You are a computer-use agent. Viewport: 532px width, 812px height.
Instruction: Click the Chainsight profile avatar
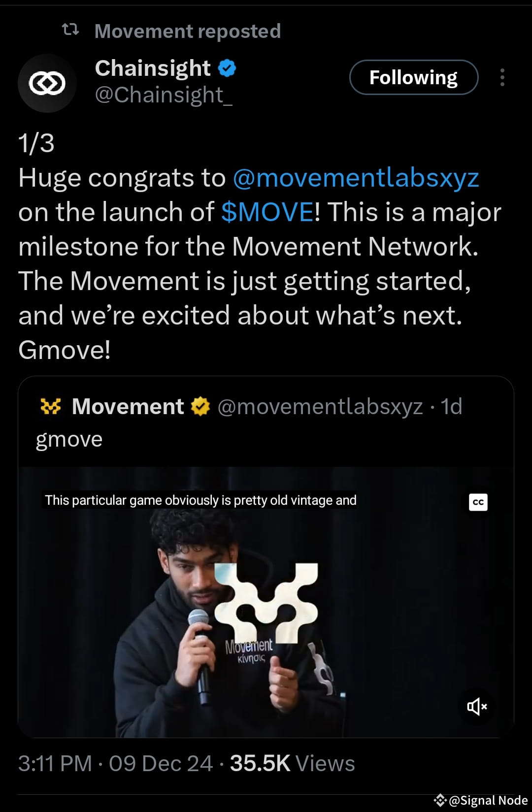[47, 83]
